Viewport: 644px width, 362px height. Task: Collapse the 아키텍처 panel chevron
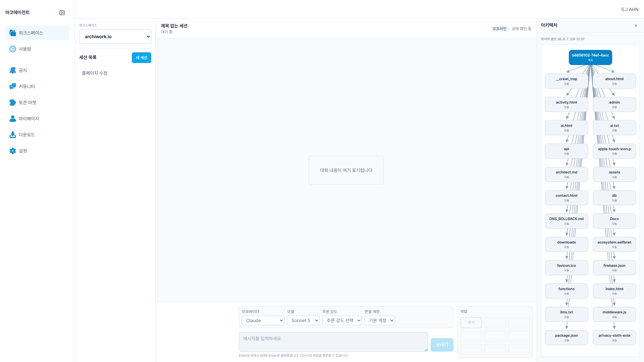(636, 25)
